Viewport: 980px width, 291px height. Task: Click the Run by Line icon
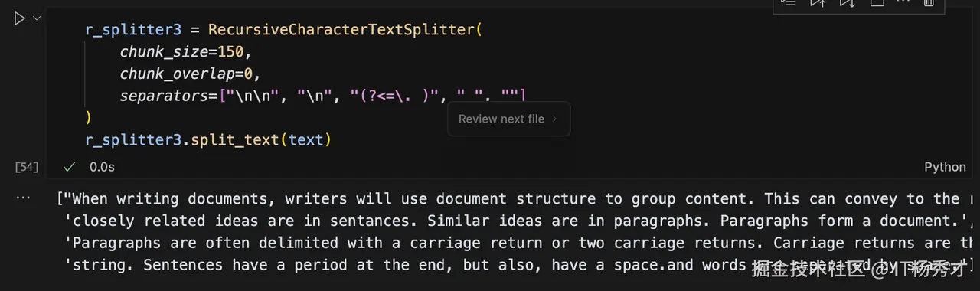(789, 3)
